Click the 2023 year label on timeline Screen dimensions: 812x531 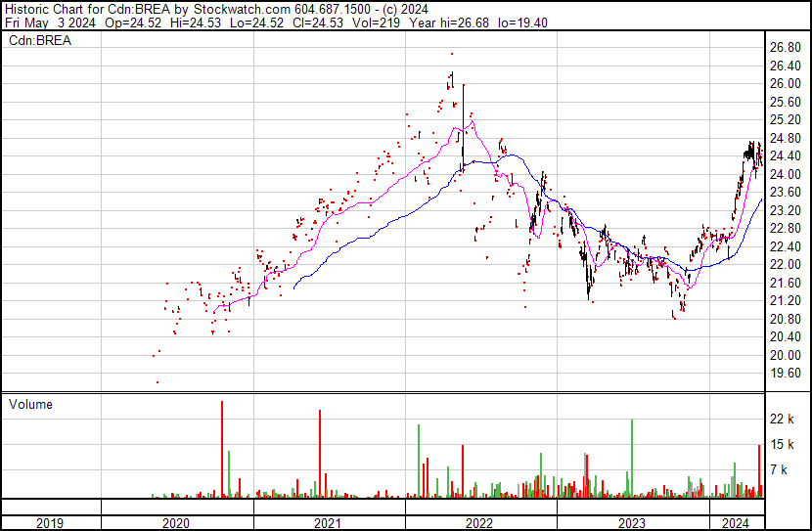point(632,523)
